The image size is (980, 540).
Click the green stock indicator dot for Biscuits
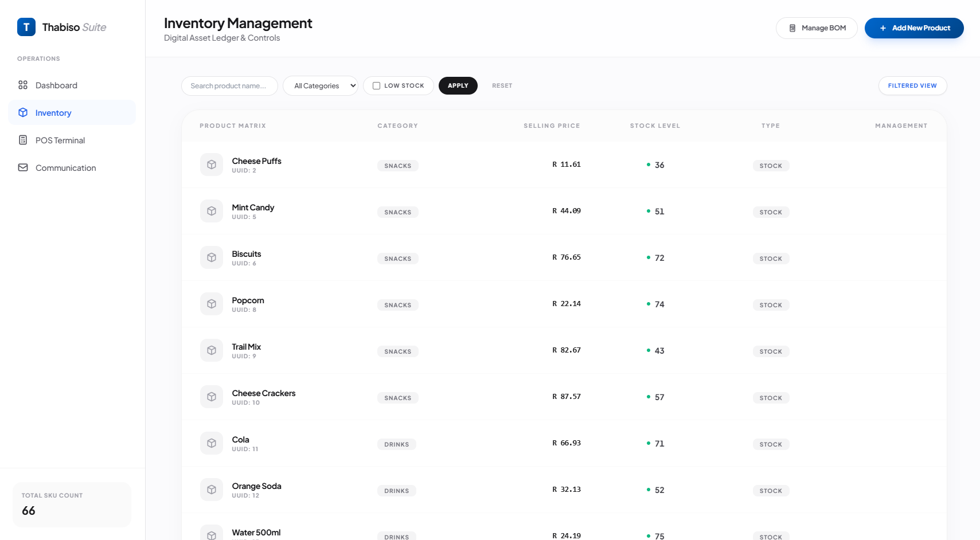647,258
